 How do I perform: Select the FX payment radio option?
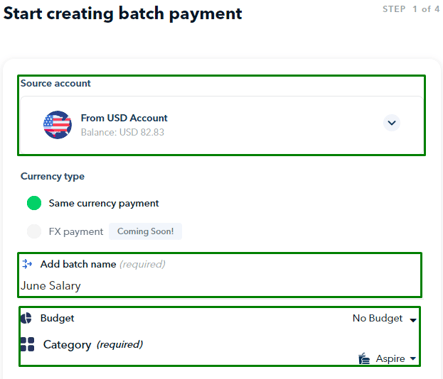pos(34,231)
